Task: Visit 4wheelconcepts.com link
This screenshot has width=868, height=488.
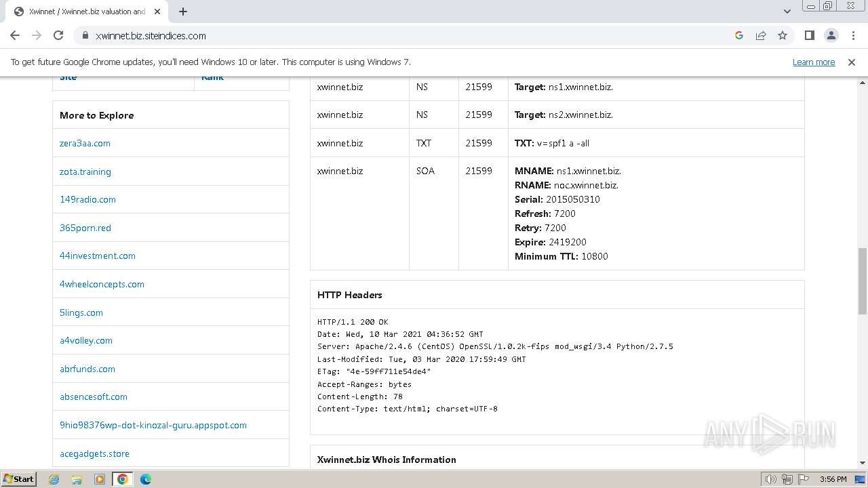Action: 102,284
